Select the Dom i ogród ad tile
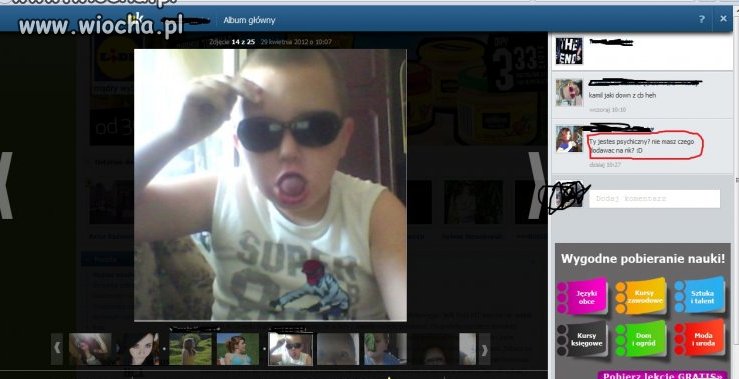 [x=641, y=339]
